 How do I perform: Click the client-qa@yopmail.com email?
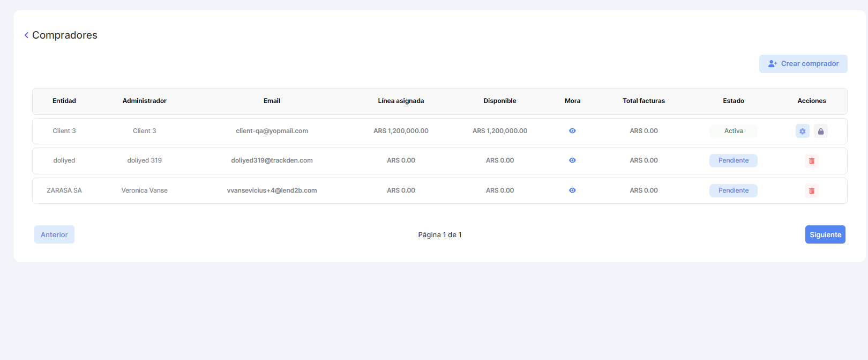tap(272, 131)
